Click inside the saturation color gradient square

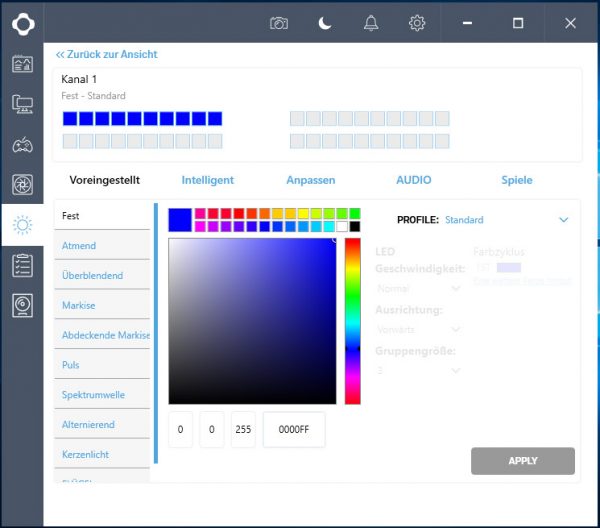[x=252, y=321]
